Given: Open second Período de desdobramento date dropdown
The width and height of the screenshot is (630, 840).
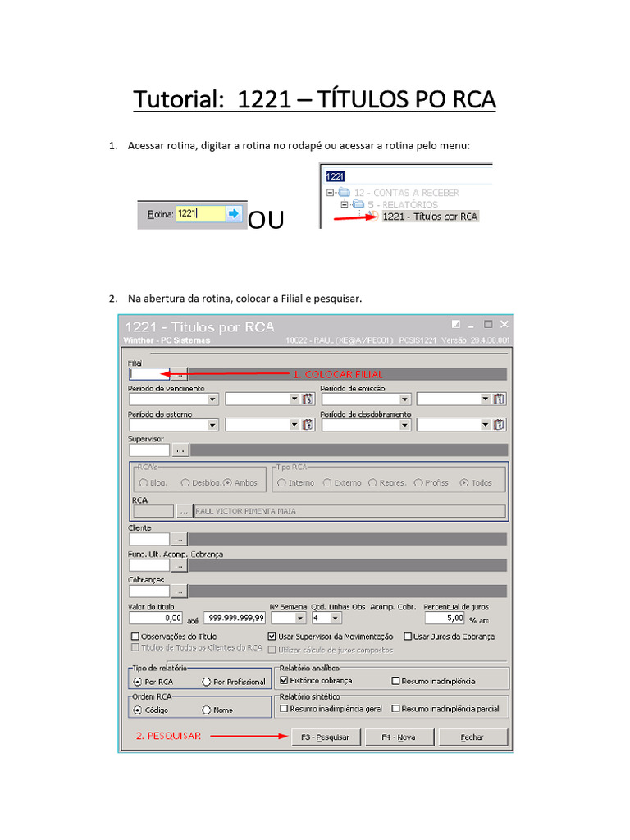Looking at the screenshot, I should coord(485,425).
